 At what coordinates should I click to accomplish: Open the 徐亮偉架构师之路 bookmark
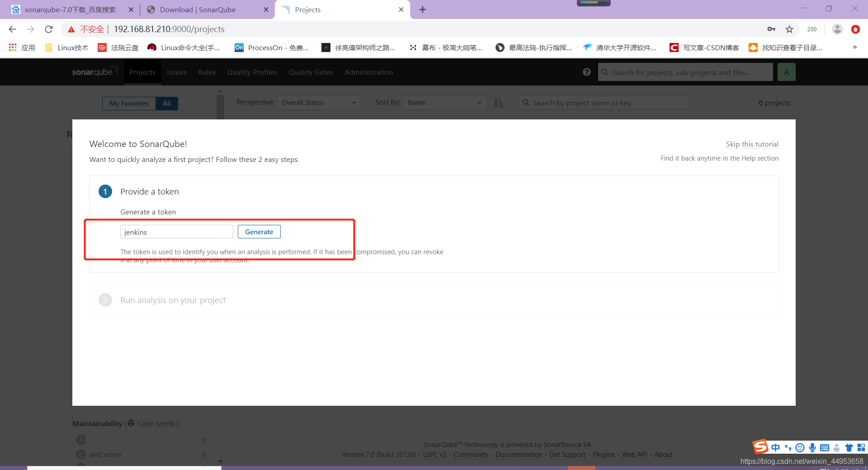(x=358, y=47)
